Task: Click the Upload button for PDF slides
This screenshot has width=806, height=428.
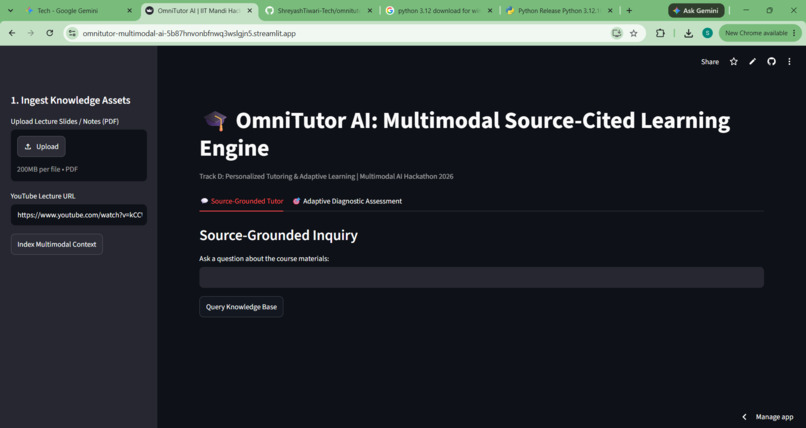Action: click(x=41, y=146)
